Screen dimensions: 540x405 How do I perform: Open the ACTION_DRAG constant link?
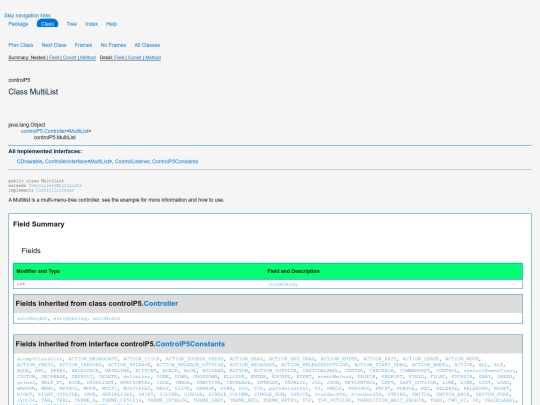point(246,359)
